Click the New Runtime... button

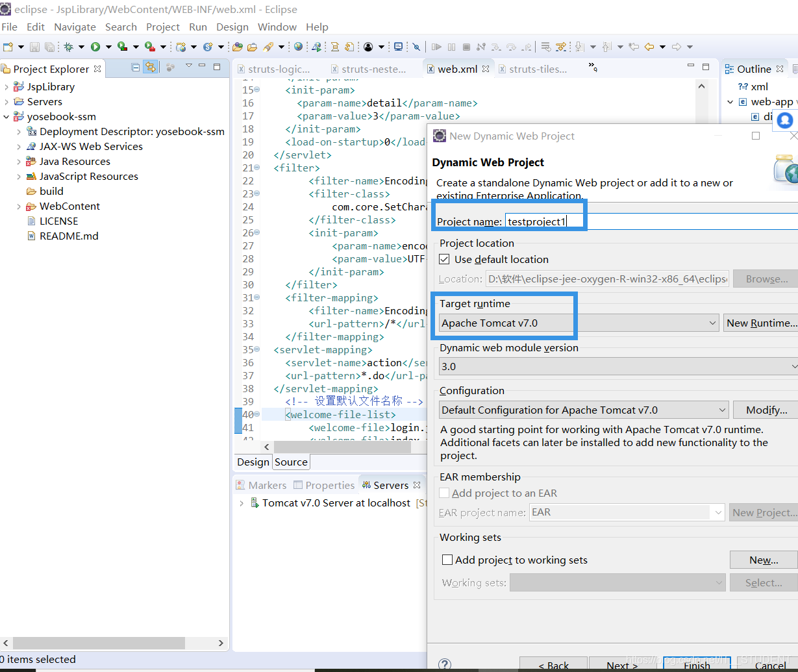pos(761,323)
